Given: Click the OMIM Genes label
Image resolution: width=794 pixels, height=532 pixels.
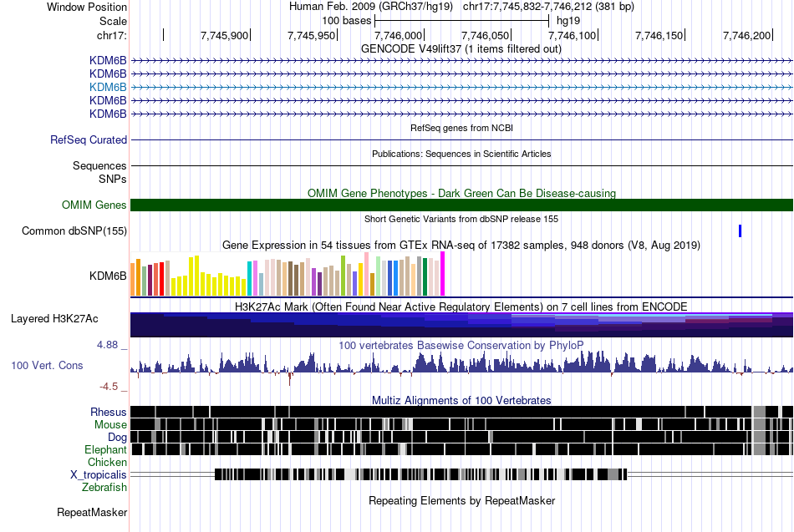Looking at the screenshot, I should [x=94, y=205].
